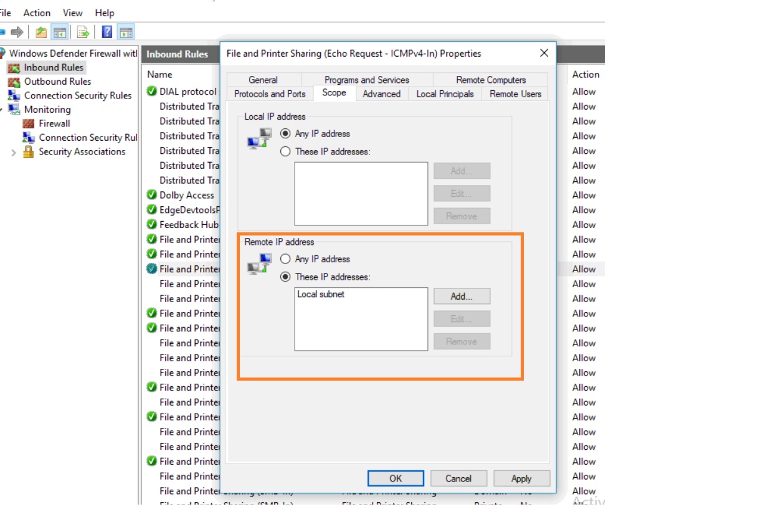
Task: Select the Security Associations lock icon
Action: coord(28,151)
